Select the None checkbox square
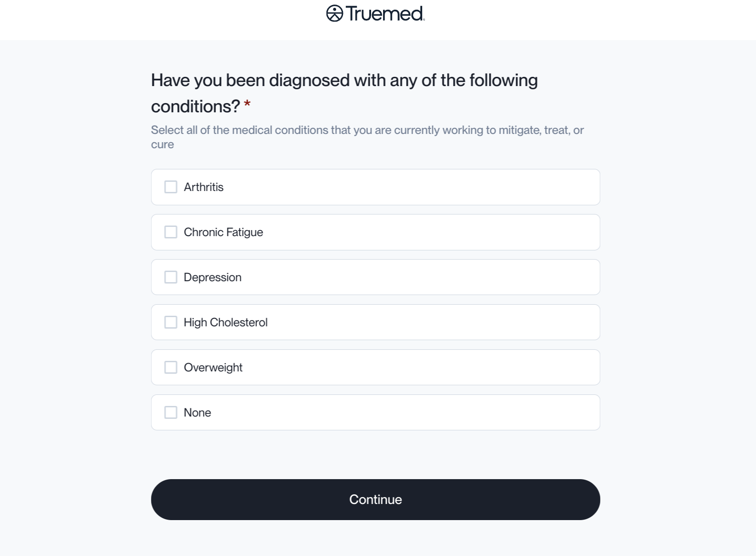 pyautogui.click(x=171, y=412)
